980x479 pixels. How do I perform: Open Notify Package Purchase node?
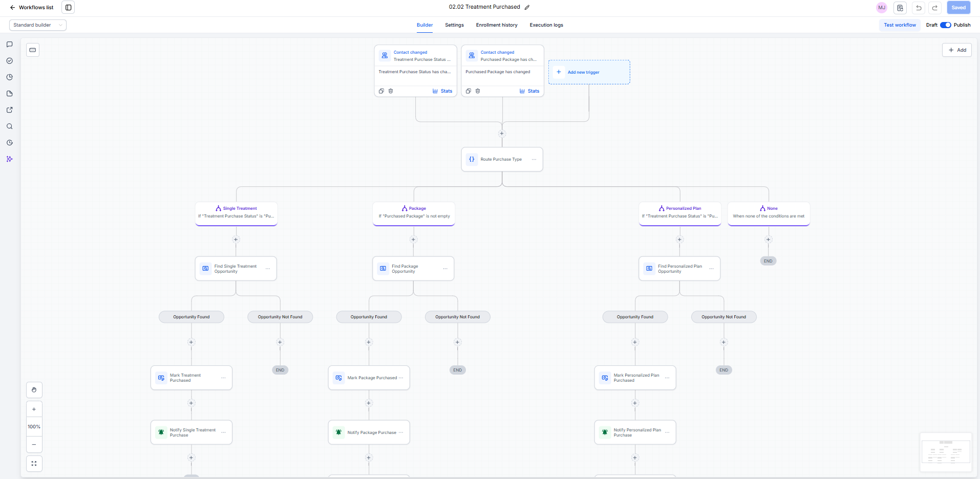pyautogui.click(x=369, y=432)
